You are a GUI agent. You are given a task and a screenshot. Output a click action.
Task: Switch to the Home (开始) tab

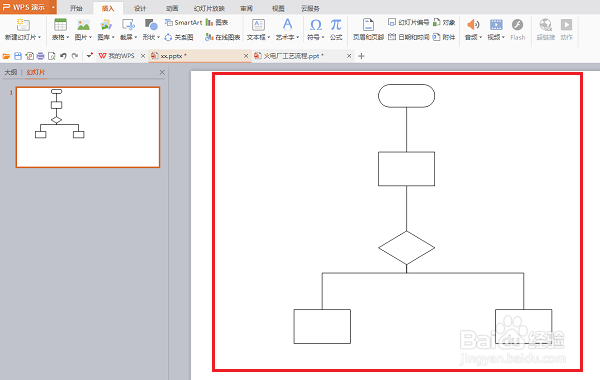(x=76, y=8)
